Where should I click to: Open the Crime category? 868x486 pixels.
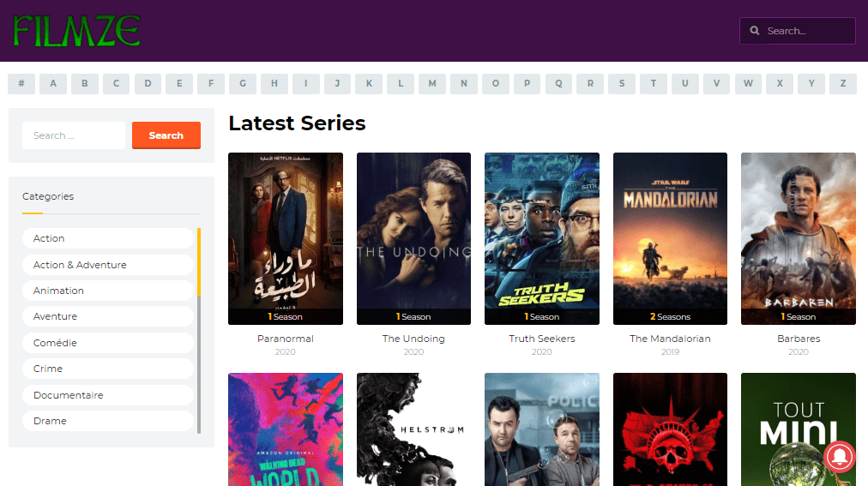(x=108, y=369)
